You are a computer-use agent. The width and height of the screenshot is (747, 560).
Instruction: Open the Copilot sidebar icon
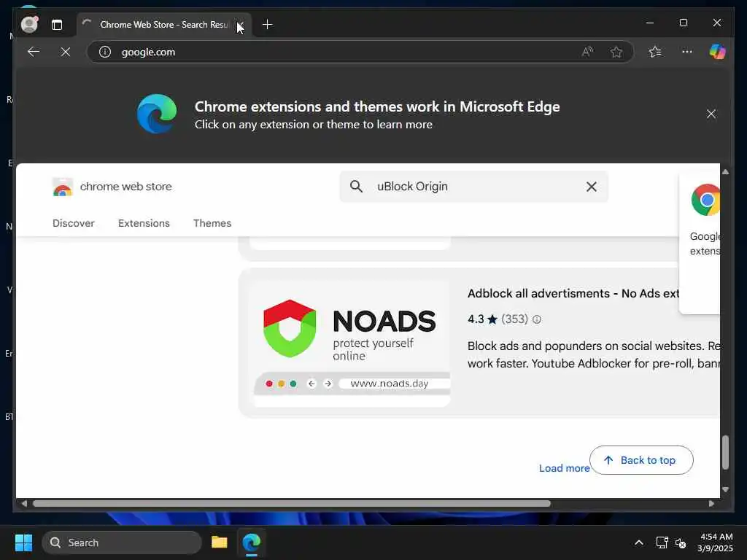click(x=717, y=52)
